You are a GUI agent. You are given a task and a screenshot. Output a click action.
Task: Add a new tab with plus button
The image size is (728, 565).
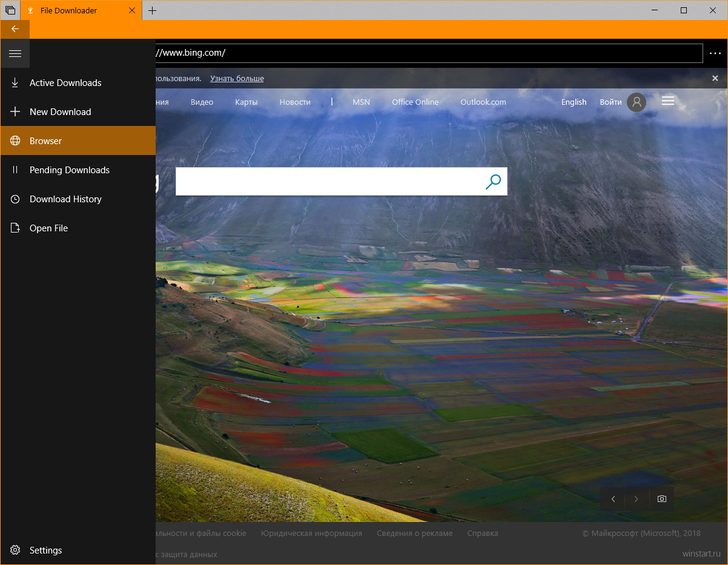tap(153, 10)
